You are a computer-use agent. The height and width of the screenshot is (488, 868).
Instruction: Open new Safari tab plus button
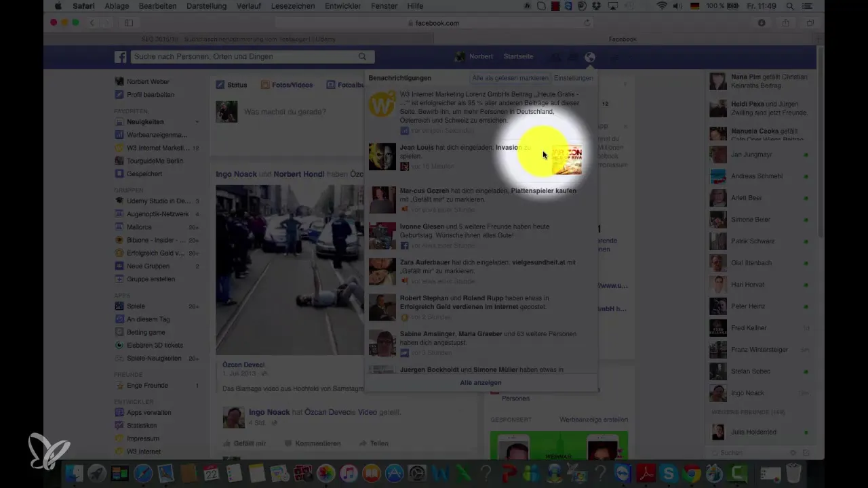point(818,39)
